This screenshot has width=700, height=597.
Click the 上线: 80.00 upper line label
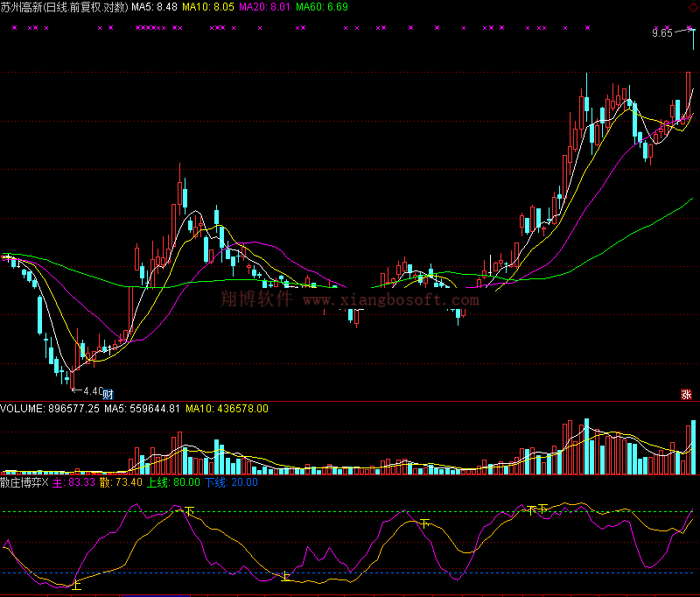(173, 482)
